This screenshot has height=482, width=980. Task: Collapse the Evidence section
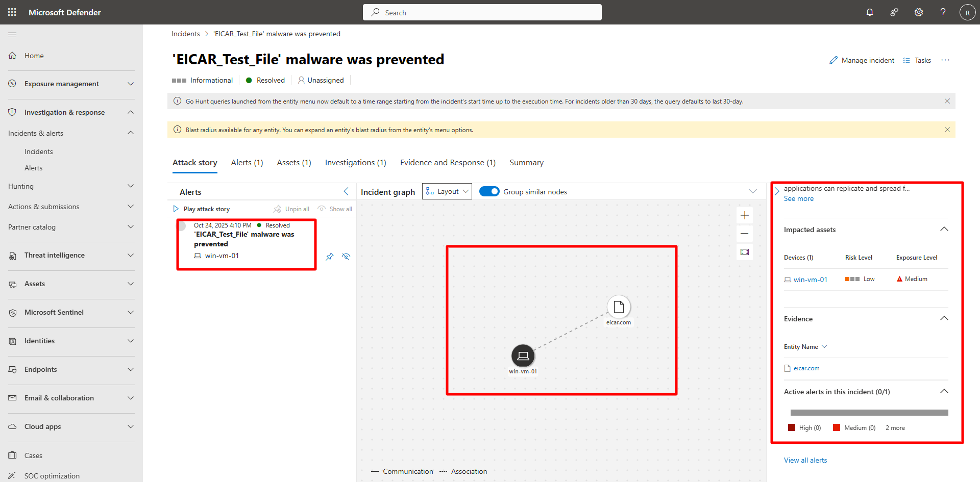click(944, 318)
